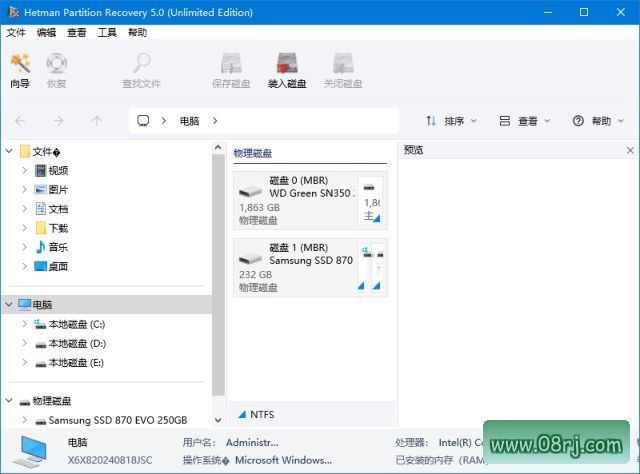The image size is (640, 474).
Task: Select the 下载 folder
Action: (x=51, y=228)
